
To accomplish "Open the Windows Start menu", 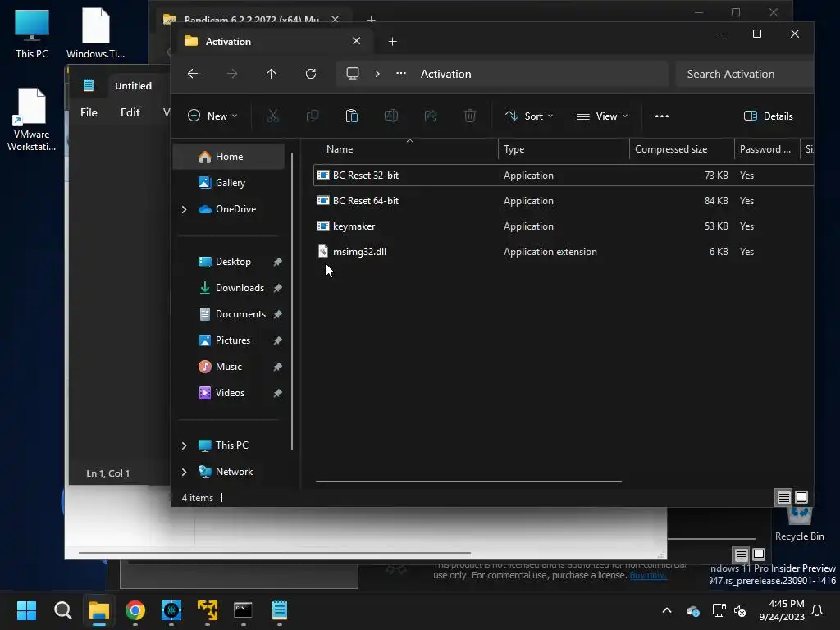I will [26, 610].
